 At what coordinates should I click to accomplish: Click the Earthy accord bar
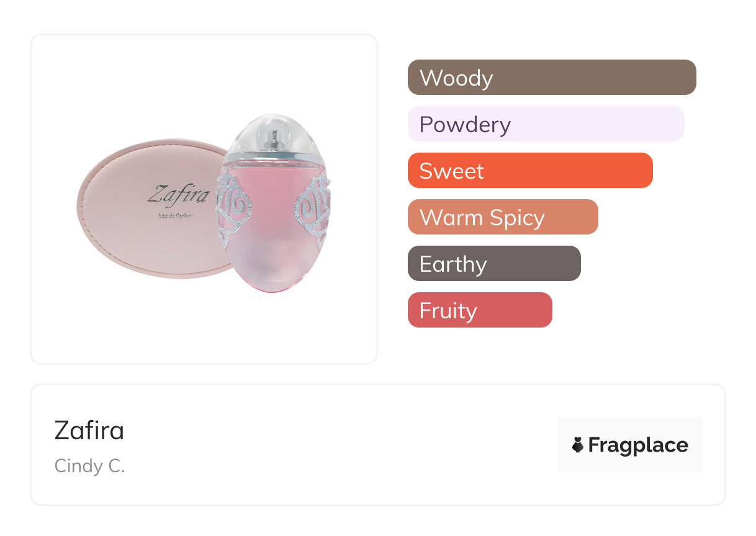pyautogui.click(x=493, y=264)
